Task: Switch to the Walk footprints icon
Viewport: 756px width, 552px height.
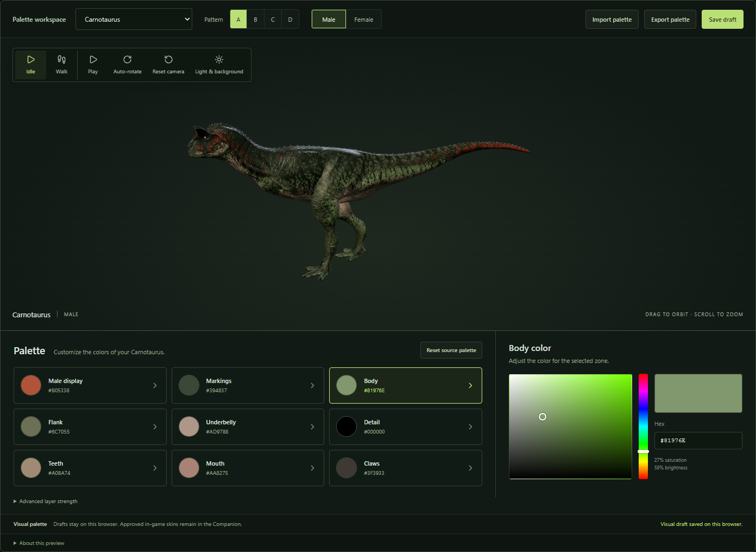Action: [x=62, y=59]
